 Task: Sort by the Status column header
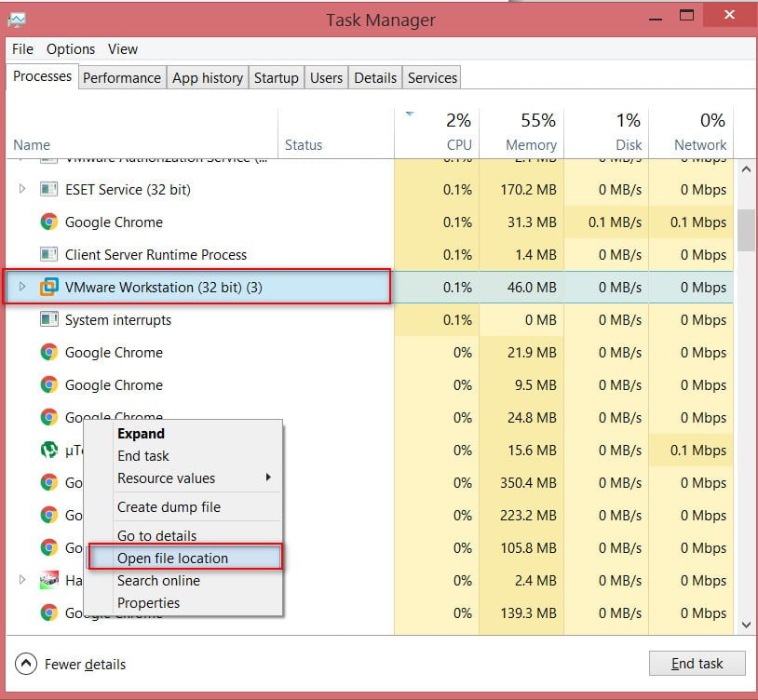336,134
